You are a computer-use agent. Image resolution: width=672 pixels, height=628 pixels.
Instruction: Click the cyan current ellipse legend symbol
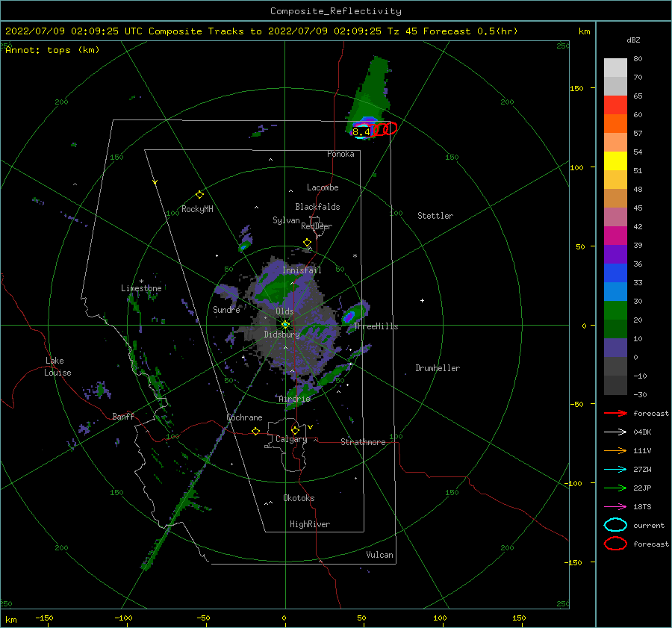click(x=615, y=525)
